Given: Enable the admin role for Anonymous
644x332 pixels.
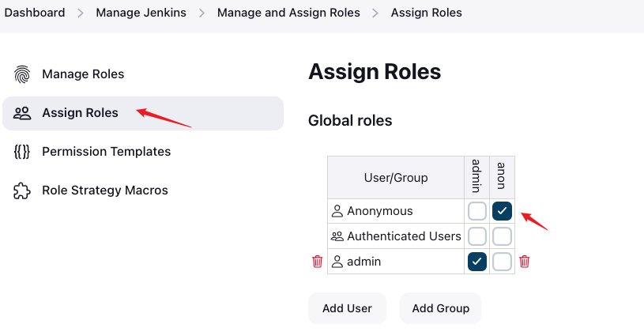Looking at the screenshot, I should click(476, 211).
